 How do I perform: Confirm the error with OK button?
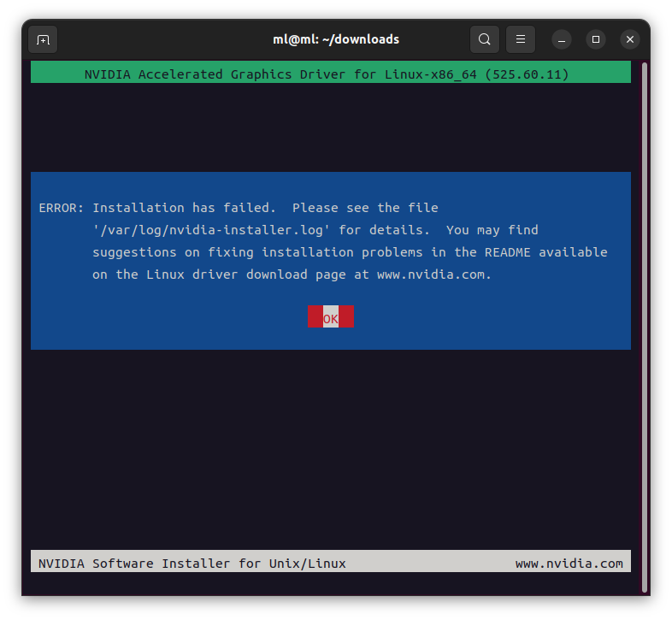click(x=331, y=317)
